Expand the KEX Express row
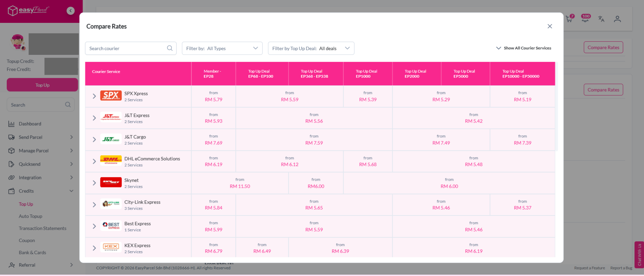Screen dimensions: 644x276 [94, 248]
